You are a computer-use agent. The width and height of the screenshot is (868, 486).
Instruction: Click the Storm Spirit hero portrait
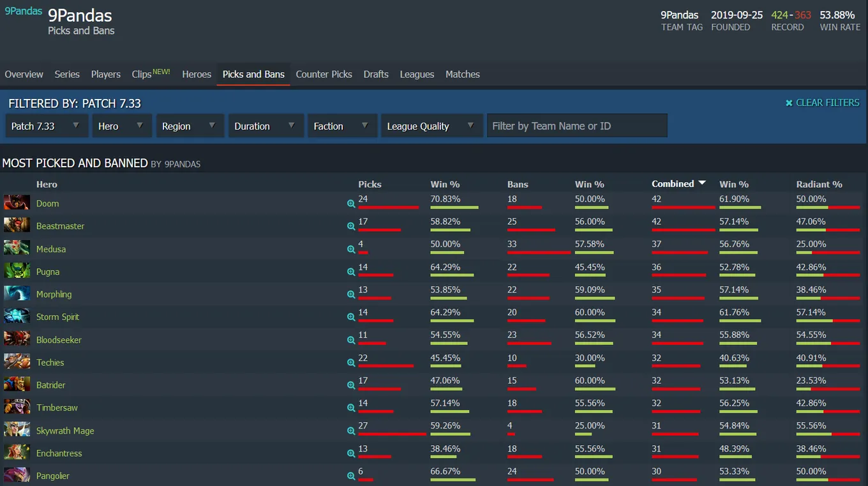click(x=17, y=316)
